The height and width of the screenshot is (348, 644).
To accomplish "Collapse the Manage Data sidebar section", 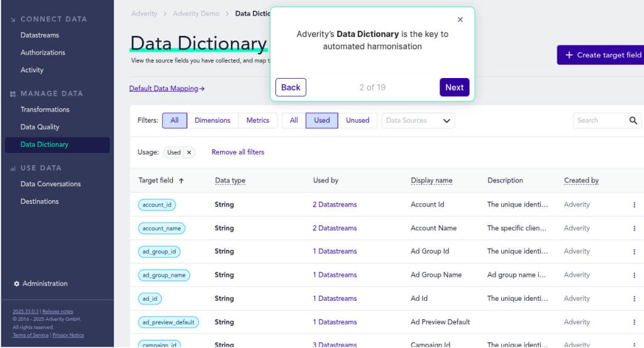I will click(13, 94).
